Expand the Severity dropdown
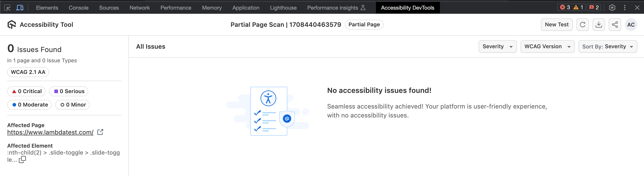The width and height of the screenshot is (644, 176). coord(497,47)
